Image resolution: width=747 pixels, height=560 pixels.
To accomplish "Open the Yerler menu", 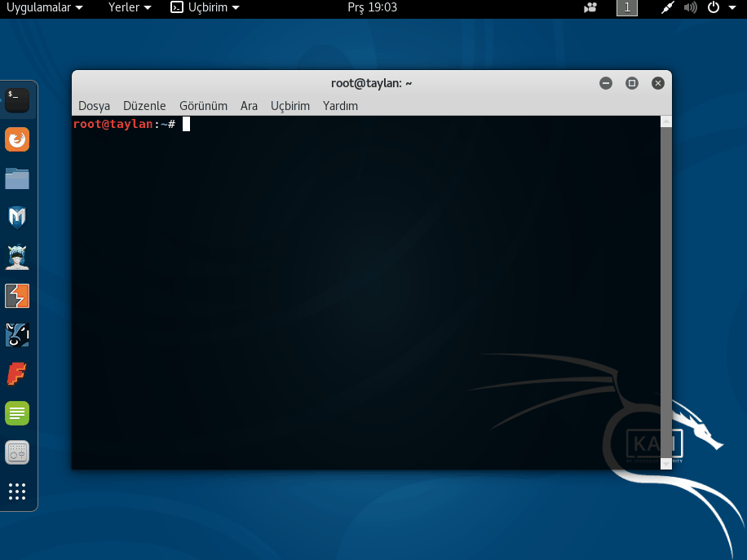I will pyautogui.click(x=130, y=7).
